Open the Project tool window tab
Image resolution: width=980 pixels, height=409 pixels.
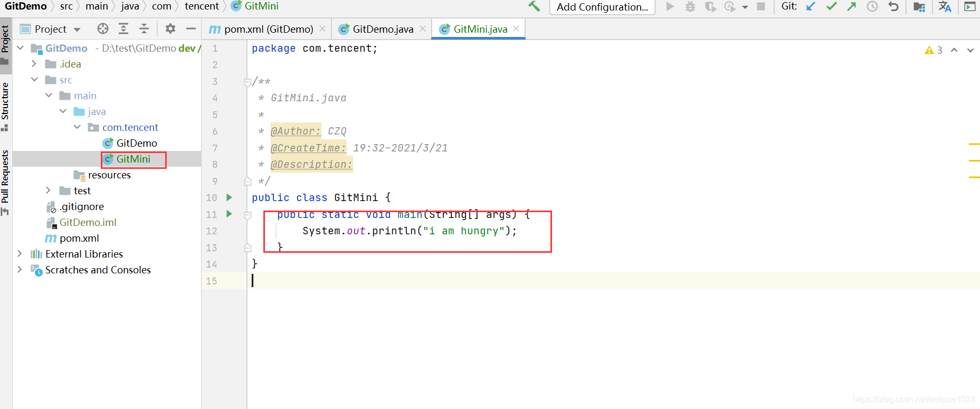click(5, 44)
